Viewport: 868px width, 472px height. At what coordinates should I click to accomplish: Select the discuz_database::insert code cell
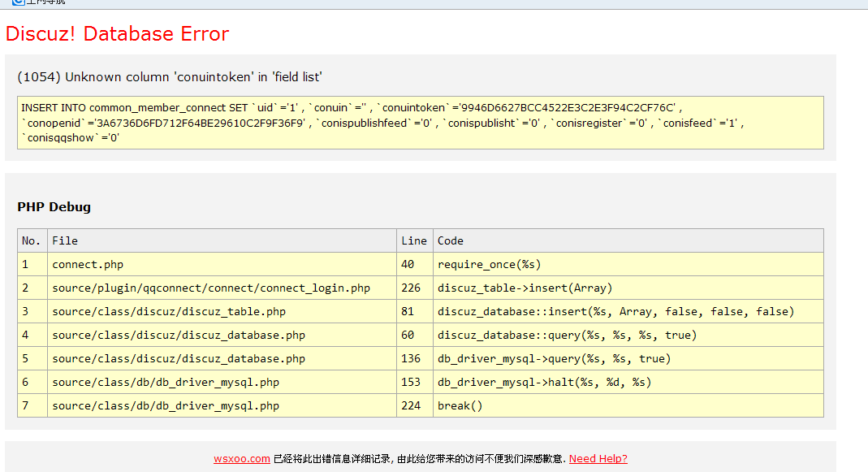coord(628,311)
